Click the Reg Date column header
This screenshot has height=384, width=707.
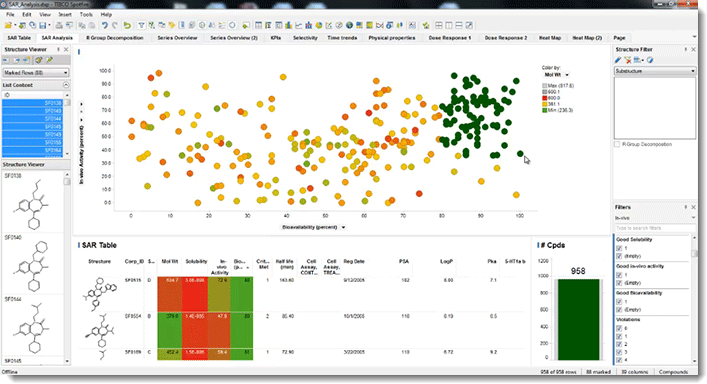(354, 261)
